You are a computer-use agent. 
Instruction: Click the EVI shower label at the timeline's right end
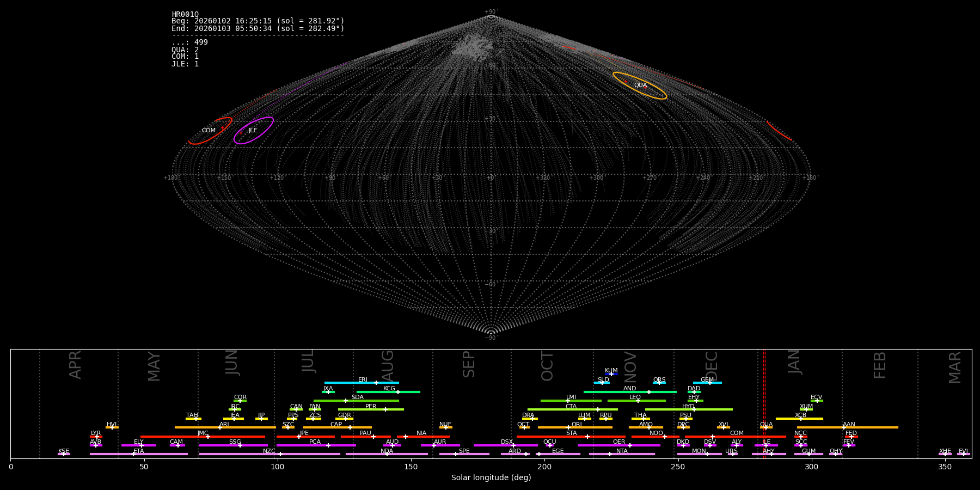tap(963, 451)
